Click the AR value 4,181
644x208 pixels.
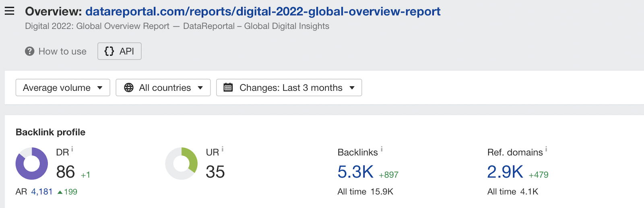point(42,192)
